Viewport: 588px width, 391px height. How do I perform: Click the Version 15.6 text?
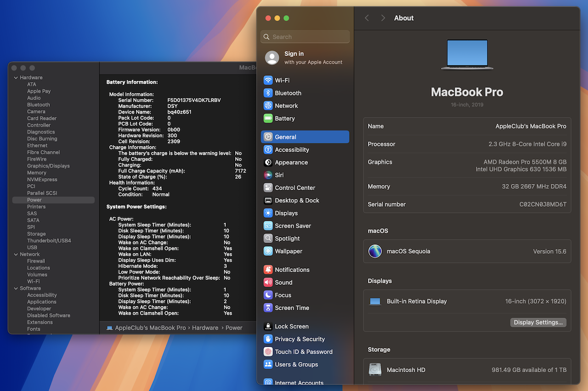[549, 252]
